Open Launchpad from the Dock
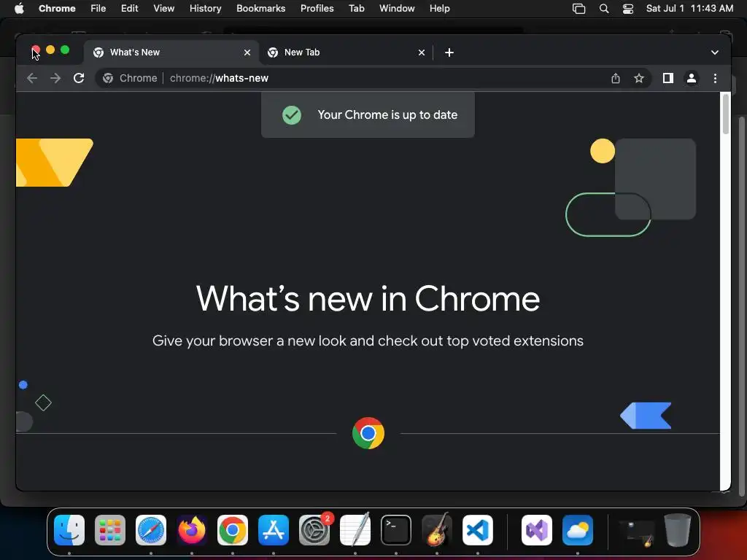Screen dimensions: 747x560 pos(110,530)
